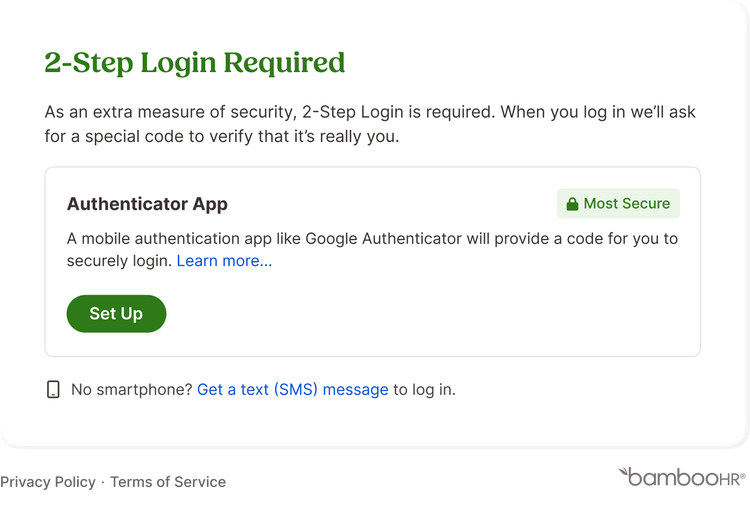Click the Authenticator App title
Screen dimensions: 750x508
(147, 204)
